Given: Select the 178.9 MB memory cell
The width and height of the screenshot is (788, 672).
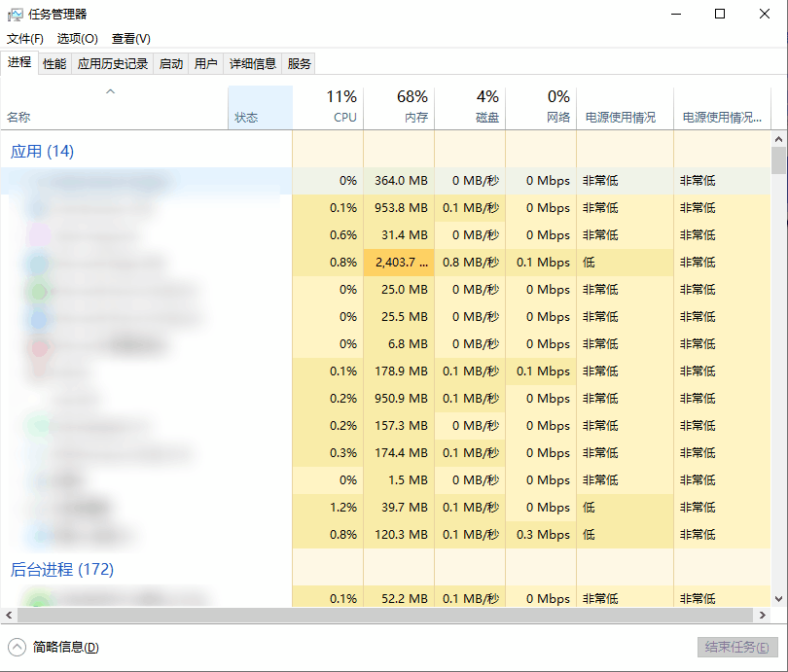Looking at the screenshot, I should pyautogui.click(x=399, y=371).
